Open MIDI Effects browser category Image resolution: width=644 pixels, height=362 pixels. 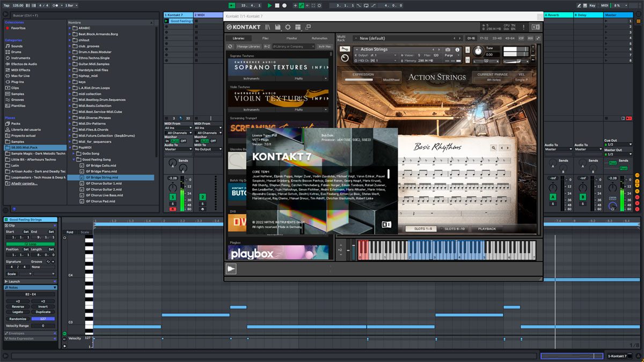click(18, 70)
